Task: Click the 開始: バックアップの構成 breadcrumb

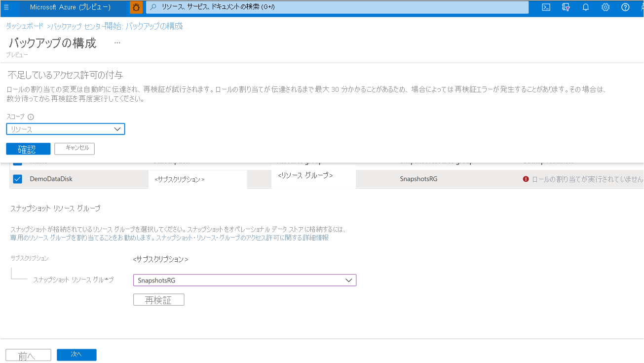Action: 144,26
